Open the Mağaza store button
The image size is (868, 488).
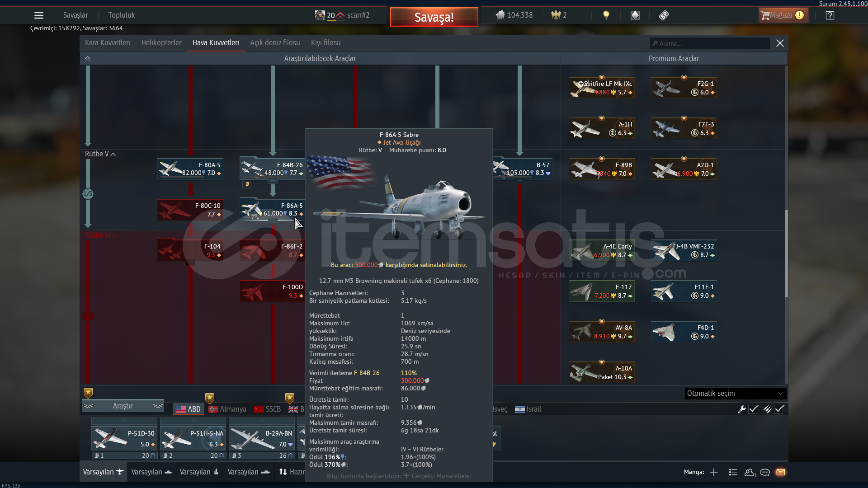(x=783, y=15)
